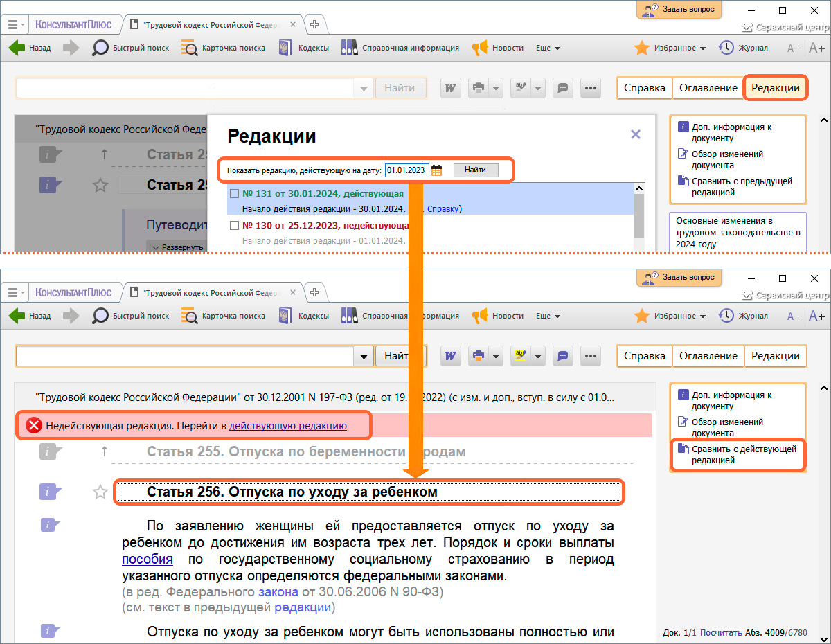Expand Развернуть section in top window

(x=177, y=247)
